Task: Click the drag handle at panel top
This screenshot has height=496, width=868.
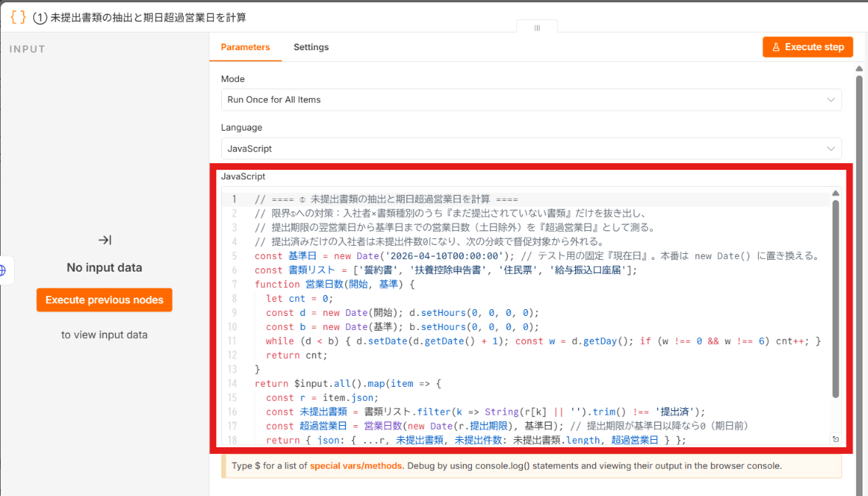Action: 537,28
